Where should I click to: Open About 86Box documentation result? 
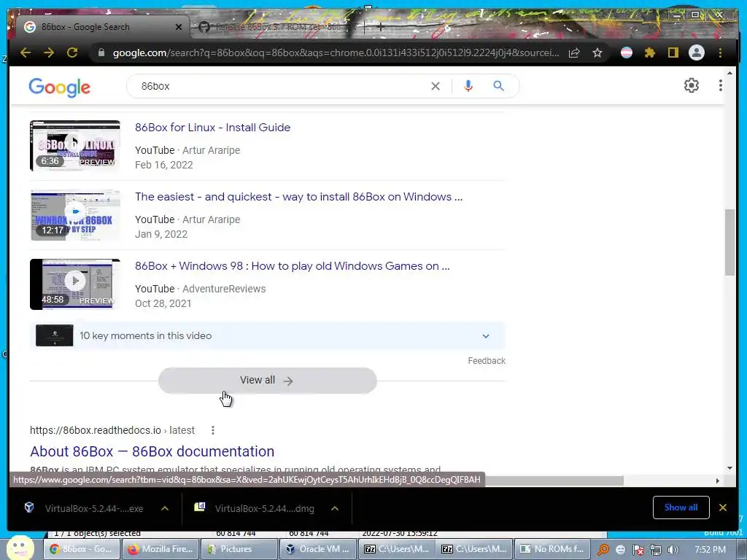tap(152, 451)
